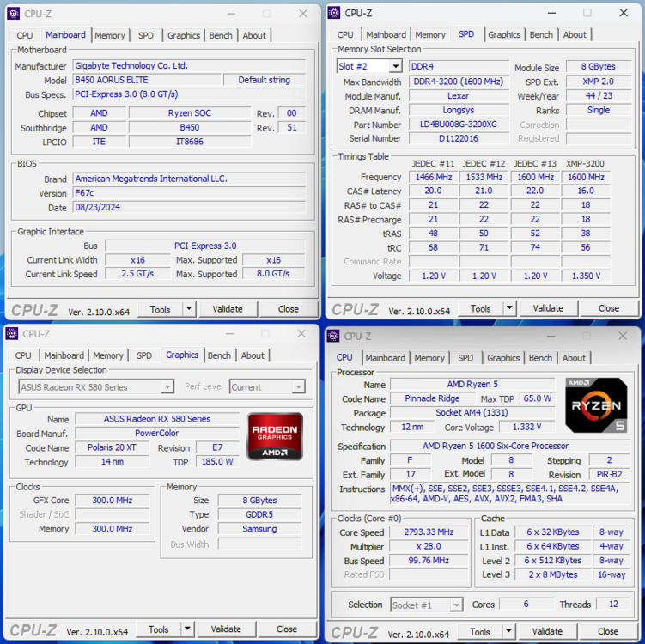Click Validate button in Graphics window
Image resolution: width=645 pixels, height=644 pixels.
coord(226,629)
